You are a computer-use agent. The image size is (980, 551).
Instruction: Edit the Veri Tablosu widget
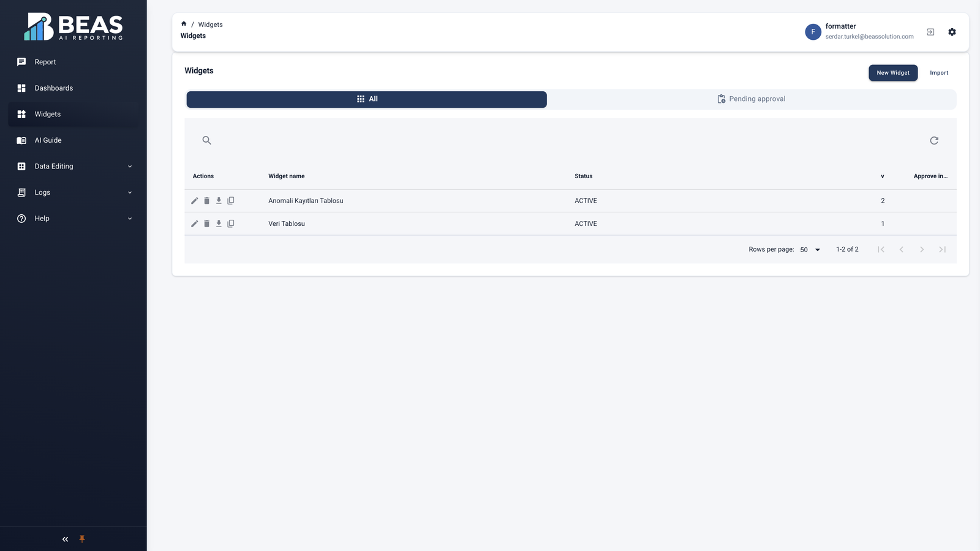click(x=195, y=224)
